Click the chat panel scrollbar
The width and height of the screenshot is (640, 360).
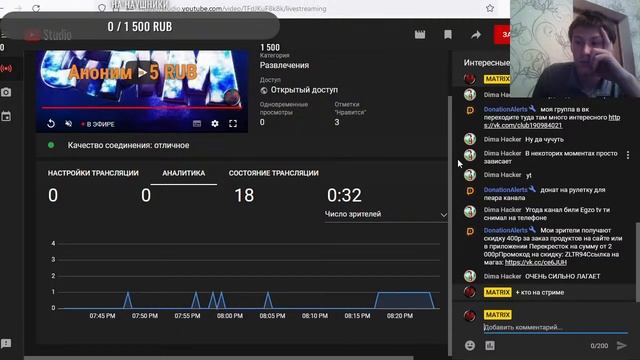(x=638, y=262)
